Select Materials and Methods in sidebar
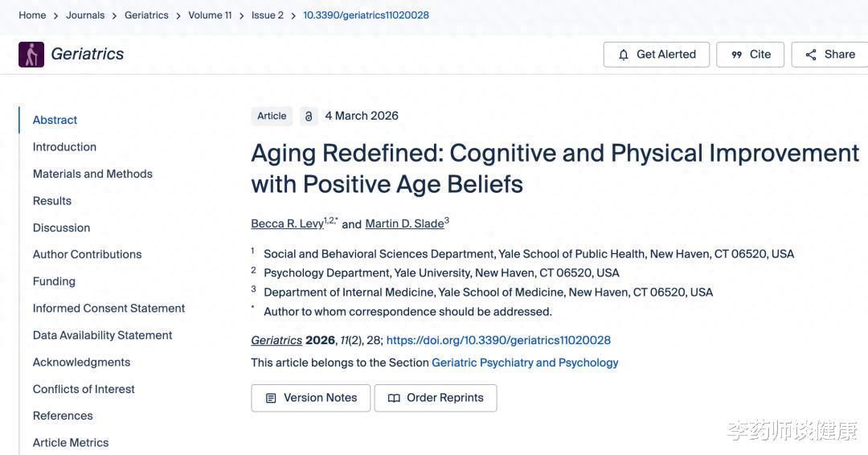The width and height of the screenshot is (868, 455). (x=92, y=174)
